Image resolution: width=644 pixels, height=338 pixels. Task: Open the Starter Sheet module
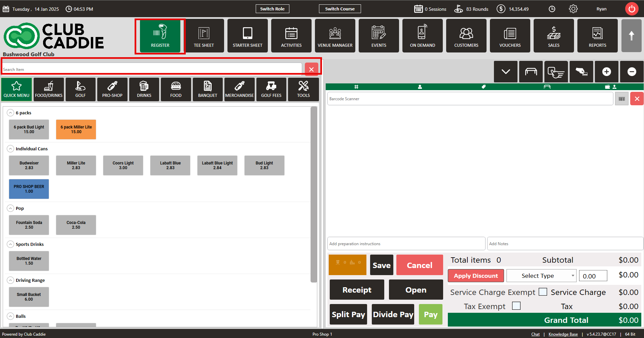(x=248, y=36)
